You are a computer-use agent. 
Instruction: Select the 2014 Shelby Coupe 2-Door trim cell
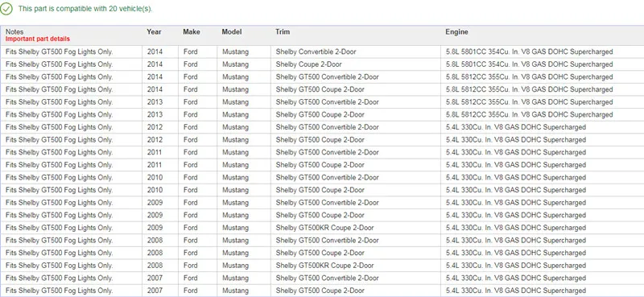point(355,64)
